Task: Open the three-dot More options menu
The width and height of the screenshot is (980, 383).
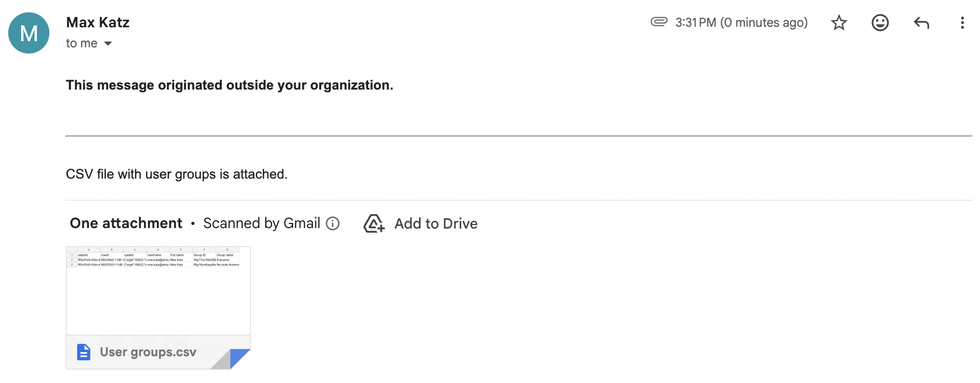Action: (x=962, y=23)
